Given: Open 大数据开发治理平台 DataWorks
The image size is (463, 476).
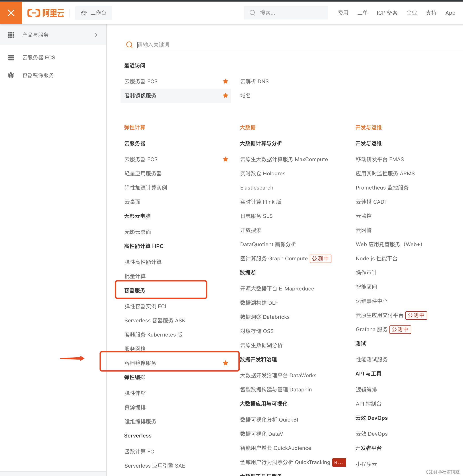Looking at the screenshot, I should 278,375.
